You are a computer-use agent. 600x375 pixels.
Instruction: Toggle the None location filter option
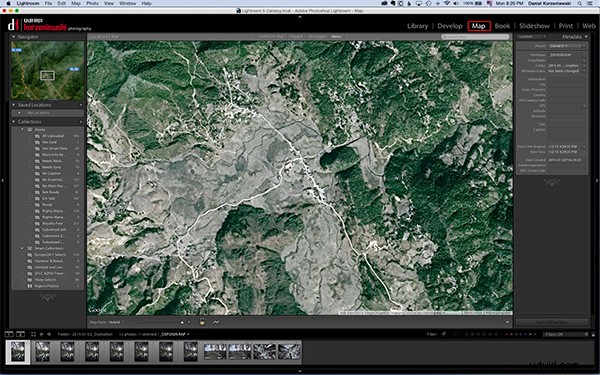click(336, 37)
